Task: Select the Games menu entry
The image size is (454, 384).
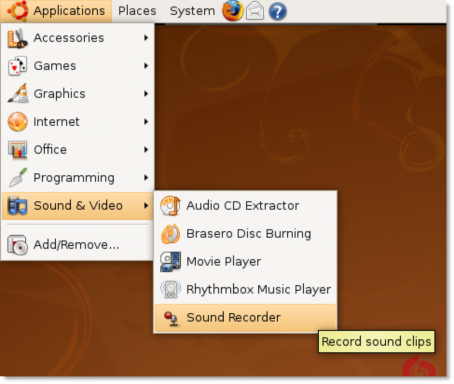Action: pyautogui.click(x=77, y=66)
